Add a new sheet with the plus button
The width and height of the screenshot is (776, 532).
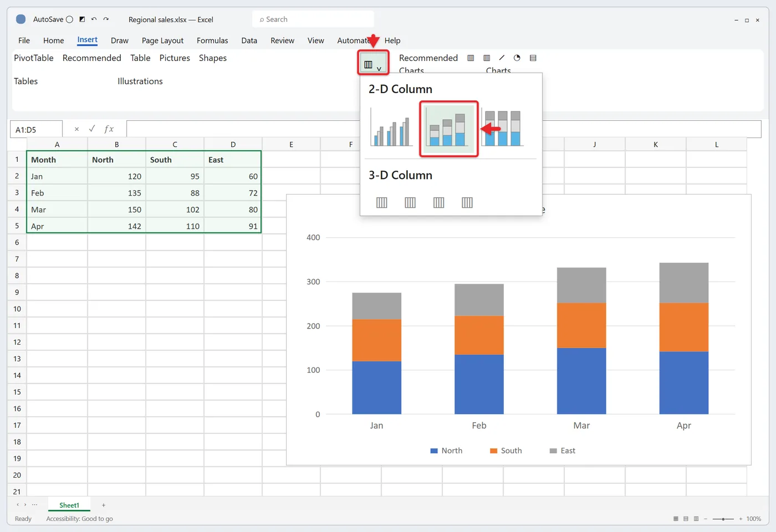[x=104, y=505]
